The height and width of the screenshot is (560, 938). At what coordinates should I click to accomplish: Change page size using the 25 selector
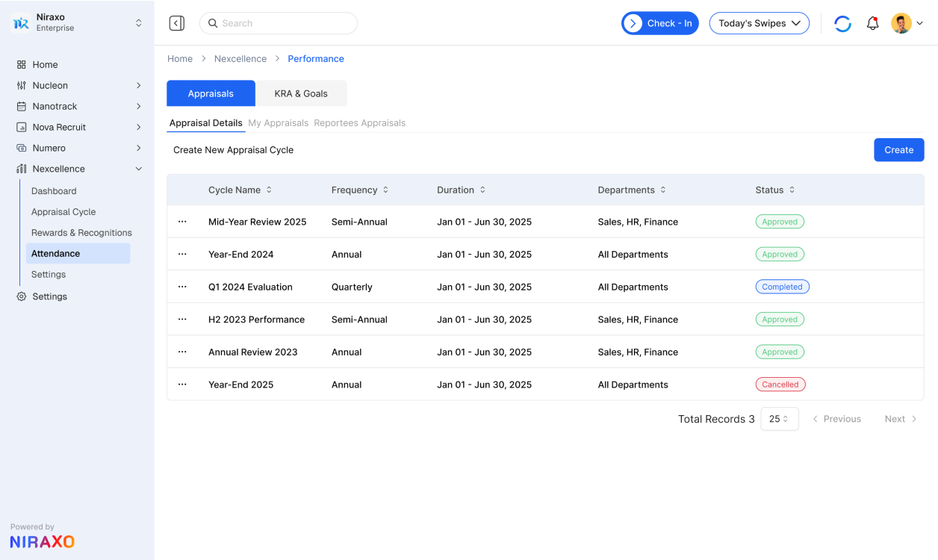click(779, 419)
